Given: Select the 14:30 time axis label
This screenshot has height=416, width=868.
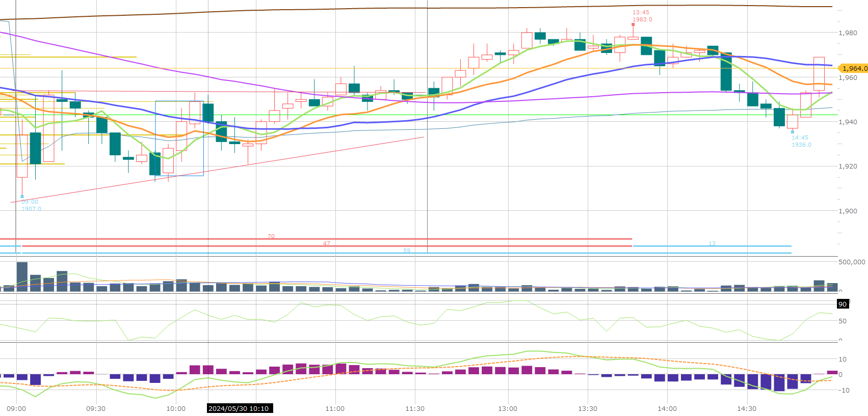Looking at the screenshot, I should 747,408.
